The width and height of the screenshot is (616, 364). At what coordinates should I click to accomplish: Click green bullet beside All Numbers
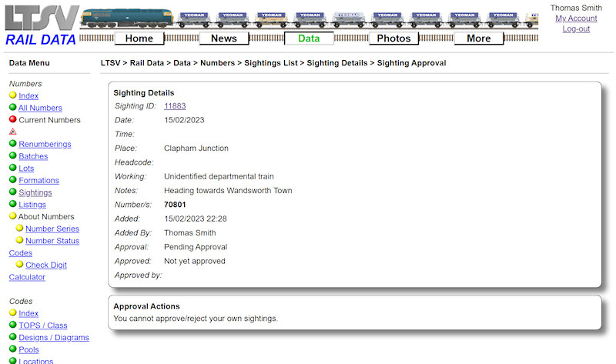pos(13,107)
